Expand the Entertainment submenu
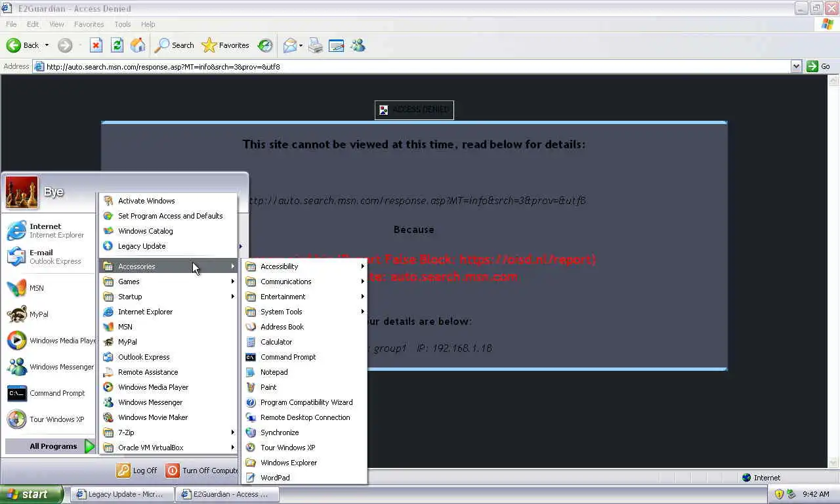The image size is (840, 504). pos(304,297)
